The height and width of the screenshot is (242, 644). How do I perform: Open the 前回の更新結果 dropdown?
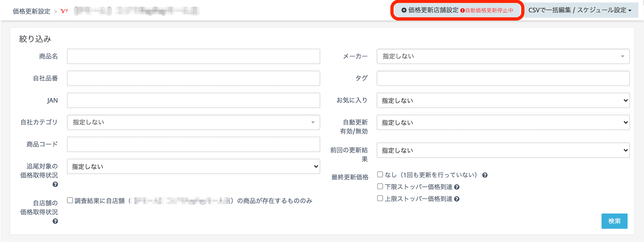click(503, 150)
